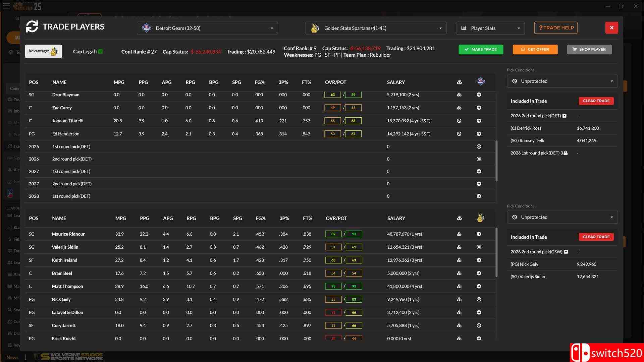Click Detroit roster table scrollbar
The width and height of the screenshot is (644, 362).
point(496,161)
